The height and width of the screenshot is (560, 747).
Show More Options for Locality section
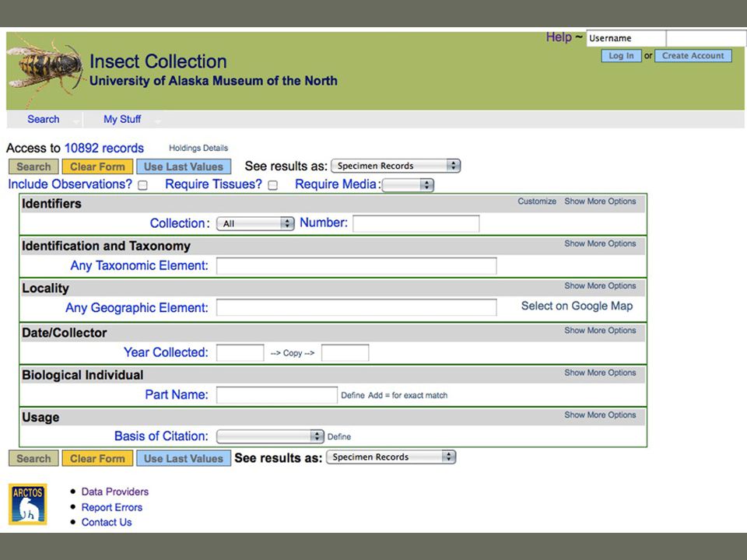coord(600,286)
